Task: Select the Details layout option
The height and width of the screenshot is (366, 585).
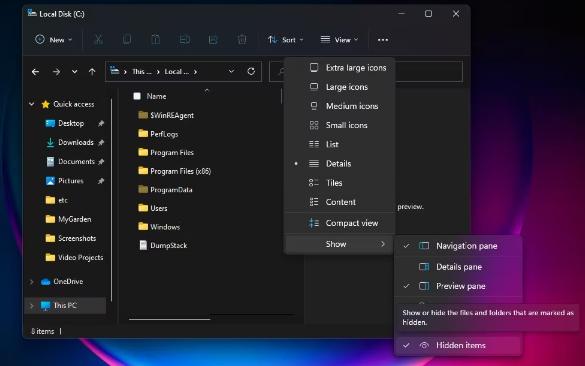Action: point(339,163)
